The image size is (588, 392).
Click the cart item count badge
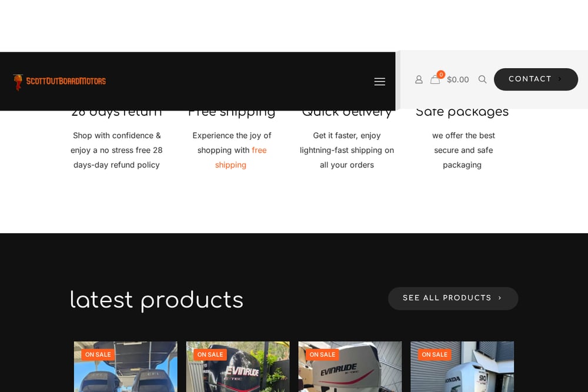tap(441, 75)
